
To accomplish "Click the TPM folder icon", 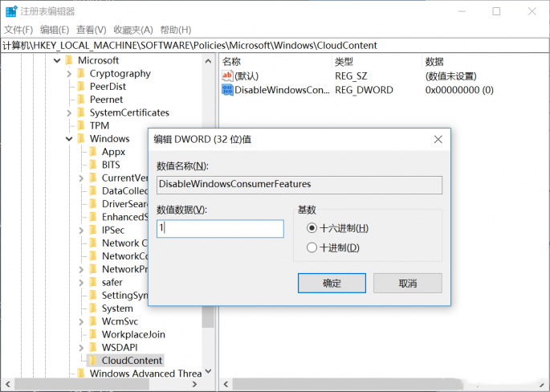I will point(81,125).
